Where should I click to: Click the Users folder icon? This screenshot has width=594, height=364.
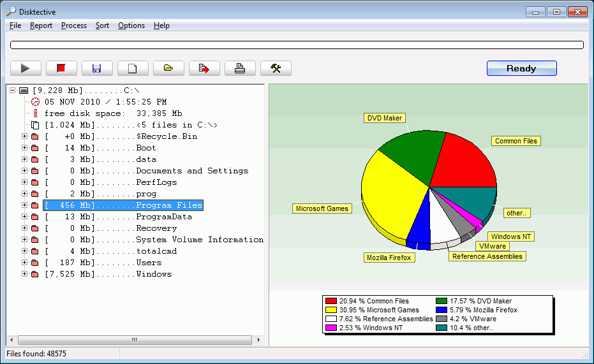35,263
